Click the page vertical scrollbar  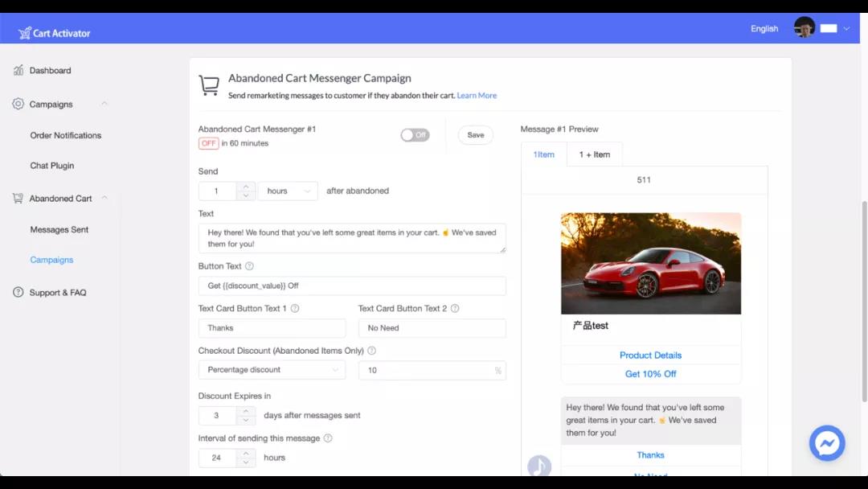864,302
